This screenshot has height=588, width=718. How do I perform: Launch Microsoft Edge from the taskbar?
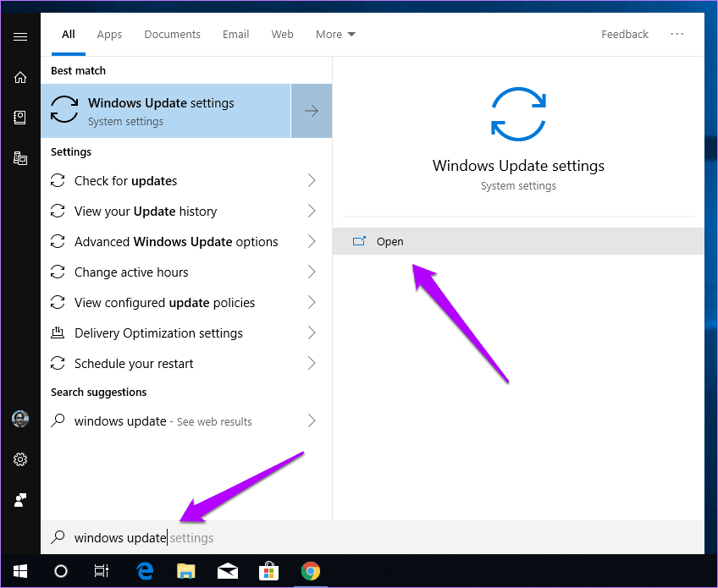145,571
